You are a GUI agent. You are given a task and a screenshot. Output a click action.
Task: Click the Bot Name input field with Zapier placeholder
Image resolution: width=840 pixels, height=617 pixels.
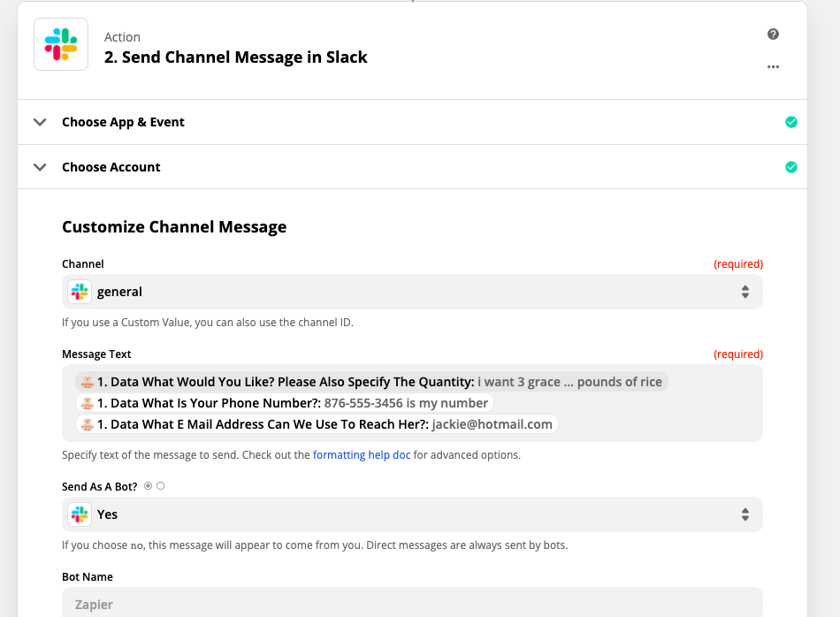[412, 604]
